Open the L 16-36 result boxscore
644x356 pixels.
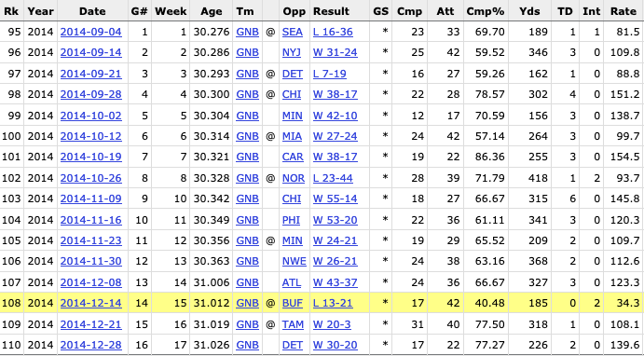[333, 32]
